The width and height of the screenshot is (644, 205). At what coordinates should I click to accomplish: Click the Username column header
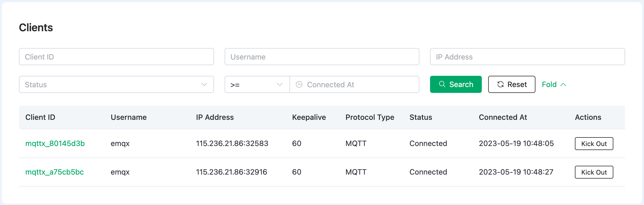[129, 117]
